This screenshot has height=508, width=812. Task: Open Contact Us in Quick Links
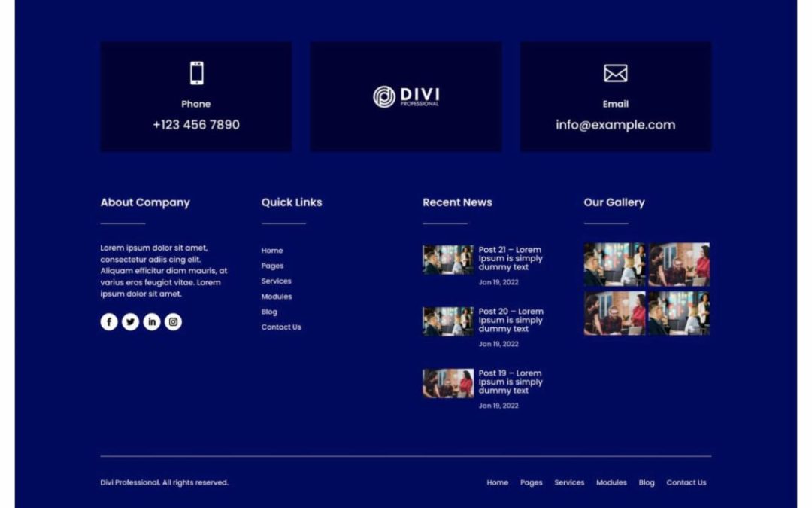coord(281,327)
